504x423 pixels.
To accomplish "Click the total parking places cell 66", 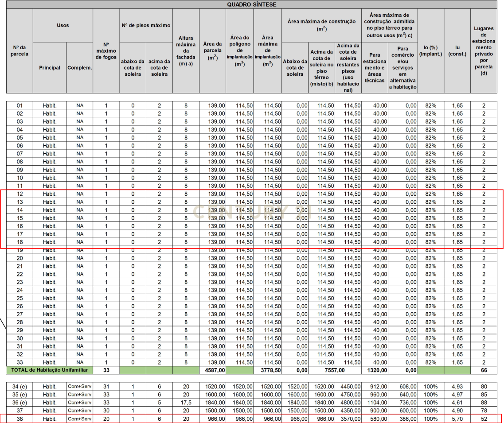I will (484, 370).
